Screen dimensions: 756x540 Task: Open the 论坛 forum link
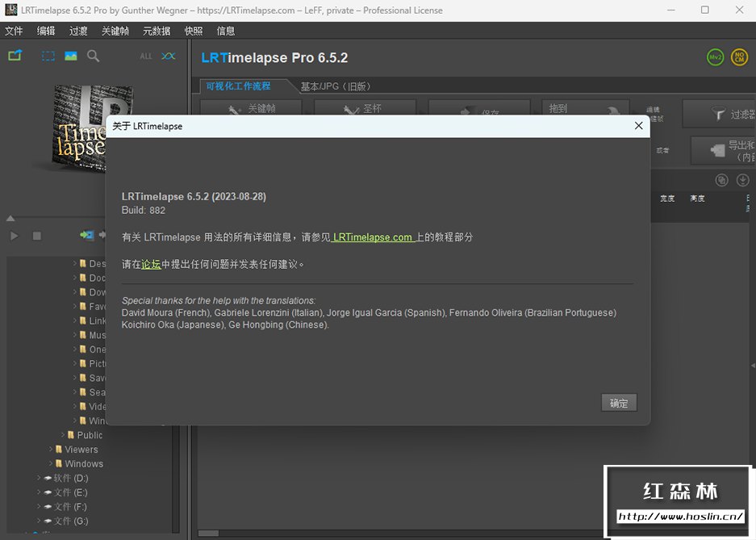(151, 264)
